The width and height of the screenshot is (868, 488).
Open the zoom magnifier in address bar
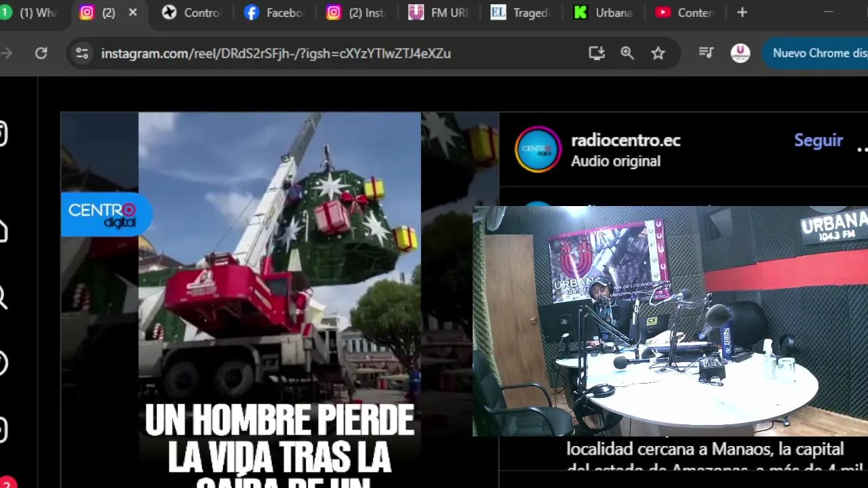click(627, 53)
